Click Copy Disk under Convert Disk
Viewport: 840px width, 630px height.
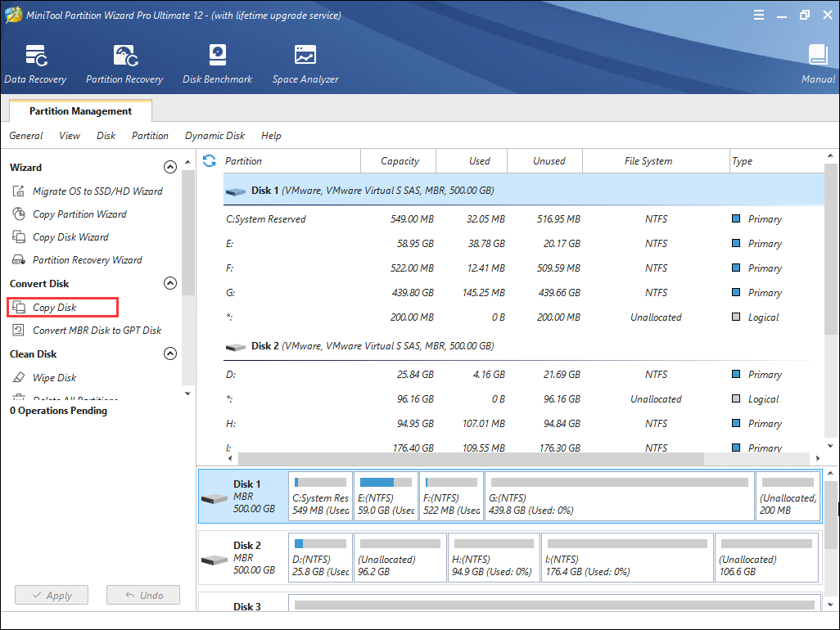click(55, 308)
